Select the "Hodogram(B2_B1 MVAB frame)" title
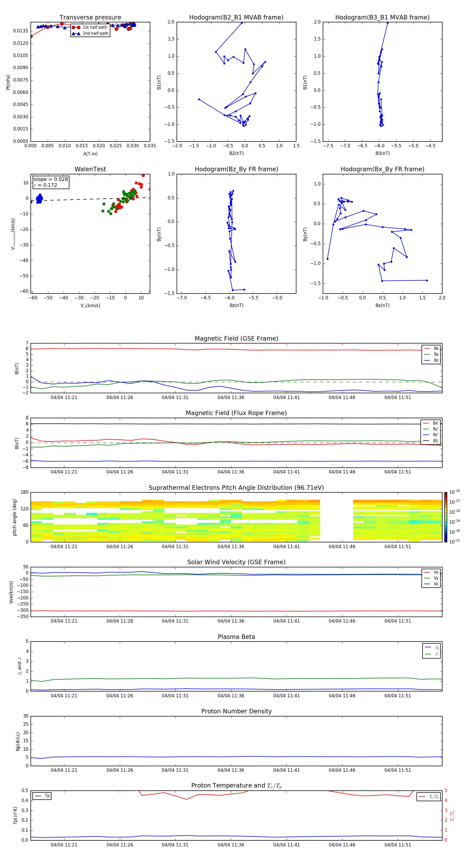Image resolution: width=473 pixels, height=868 pixels. [236, 18]
